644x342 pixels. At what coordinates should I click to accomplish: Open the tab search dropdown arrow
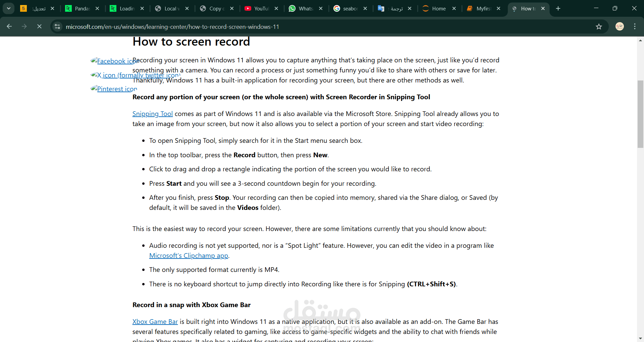click(9, 8)
